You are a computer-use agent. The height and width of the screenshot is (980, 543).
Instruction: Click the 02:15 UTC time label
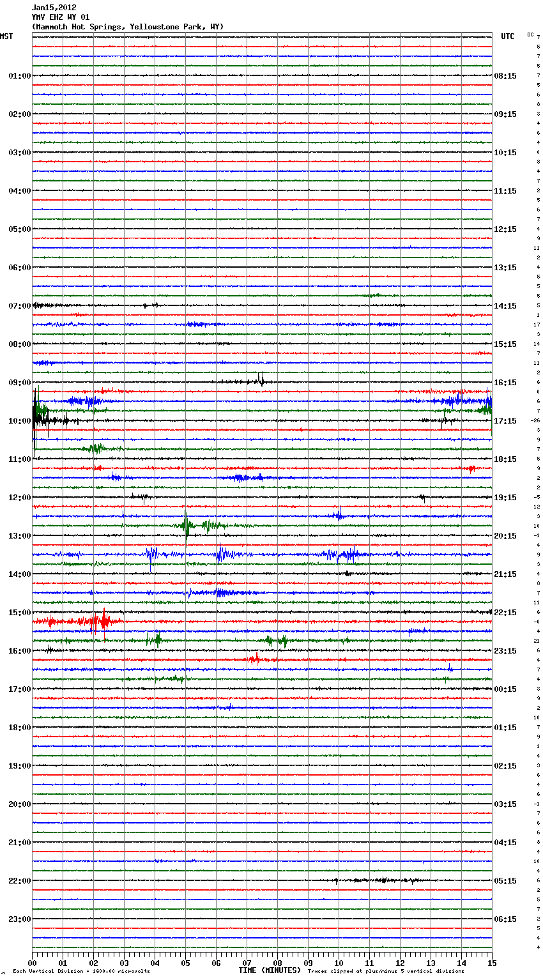click(x=505, y=766)
